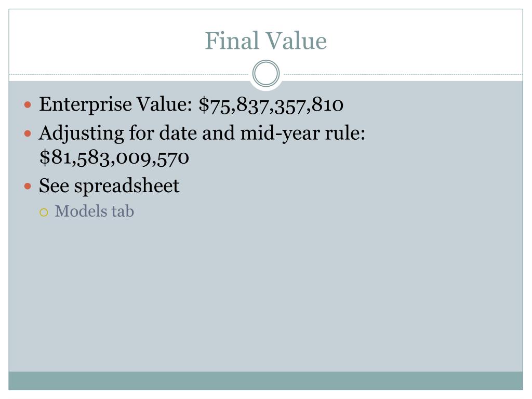The image size is (532, 399).
Task: Click the "Final Value" slide title
Action: click(265, 41)
